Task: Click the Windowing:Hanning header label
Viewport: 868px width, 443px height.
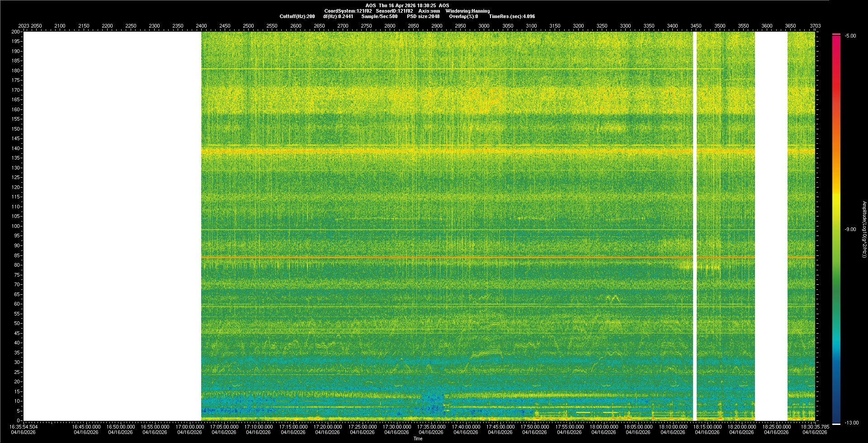Action: [467, 11]
